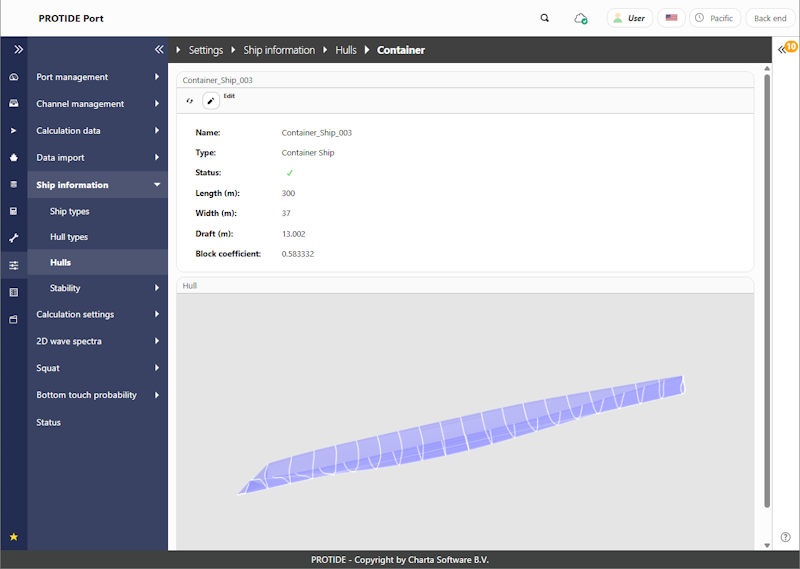Viewport: 800px width, 569px height.
Task: Click the Container breadcrumb
Action: pyautogui.click(x=401, y=50)
